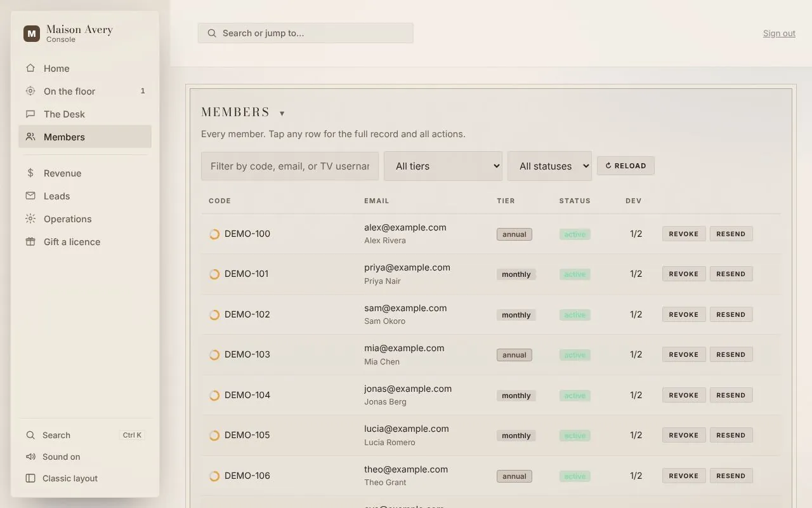Resend licence for DEMO-105 Lucia Romero
This screenshot has height=508, width=812.
point(731,435)
